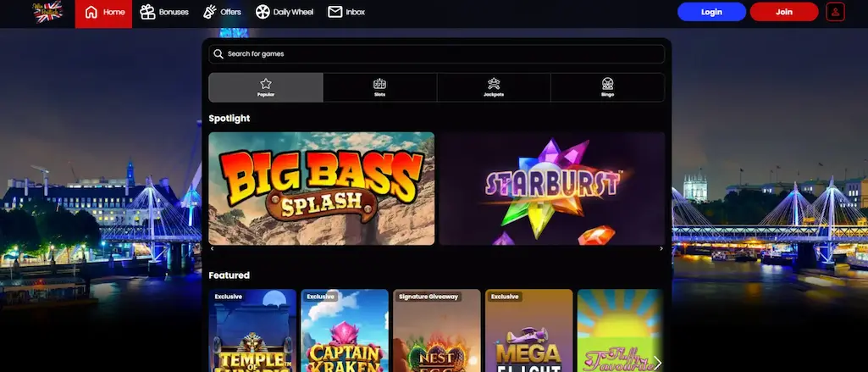The image size is (868, 372).
Task: Open the Inbox
Action: [x=346, y=12]
